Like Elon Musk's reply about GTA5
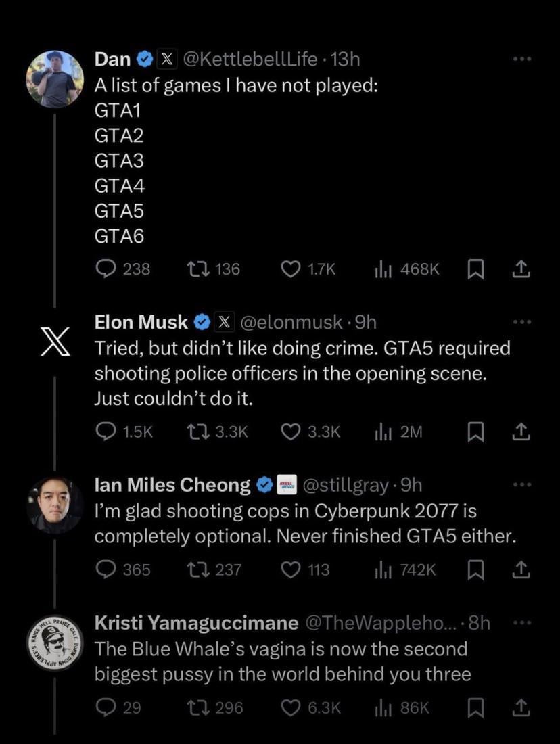The height and width of the screenshot is (744, 560). 290,432
